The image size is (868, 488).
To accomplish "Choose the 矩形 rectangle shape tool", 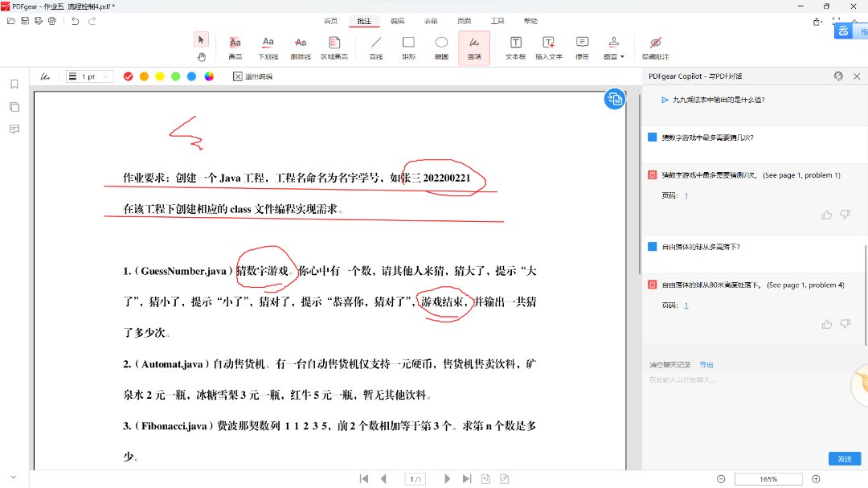I will pos(408,47).
